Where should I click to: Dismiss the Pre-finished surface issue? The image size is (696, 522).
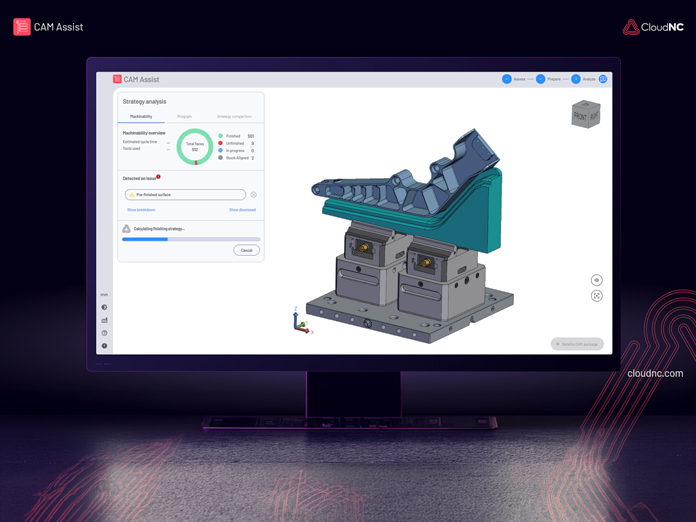(x=253, y=195)
